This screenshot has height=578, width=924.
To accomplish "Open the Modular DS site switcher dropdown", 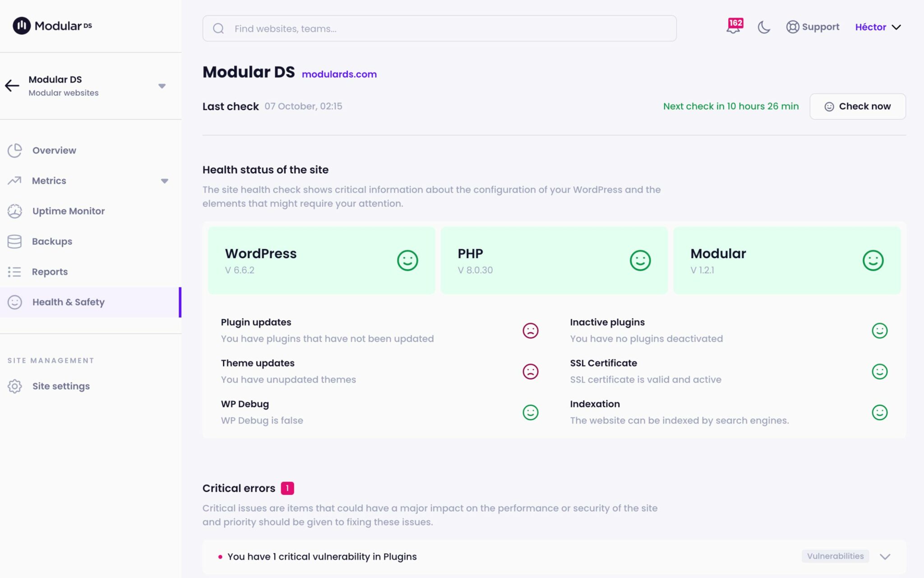I will [162, 86].
